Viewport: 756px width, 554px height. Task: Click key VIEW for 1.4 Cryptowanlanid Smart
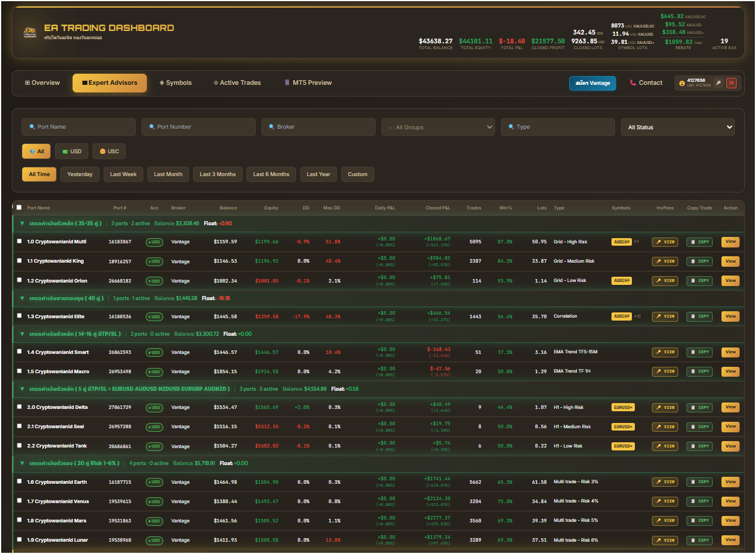[665, 352]
